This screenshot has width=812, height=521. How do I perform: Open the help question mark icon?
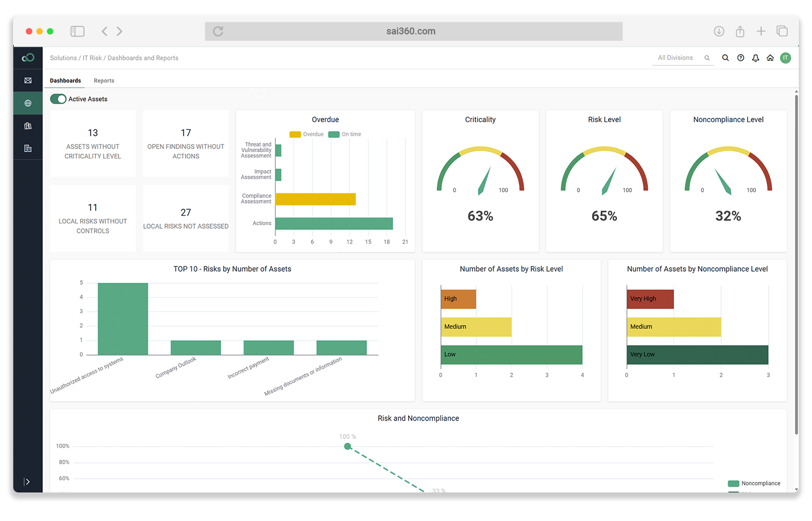[741, 58]
